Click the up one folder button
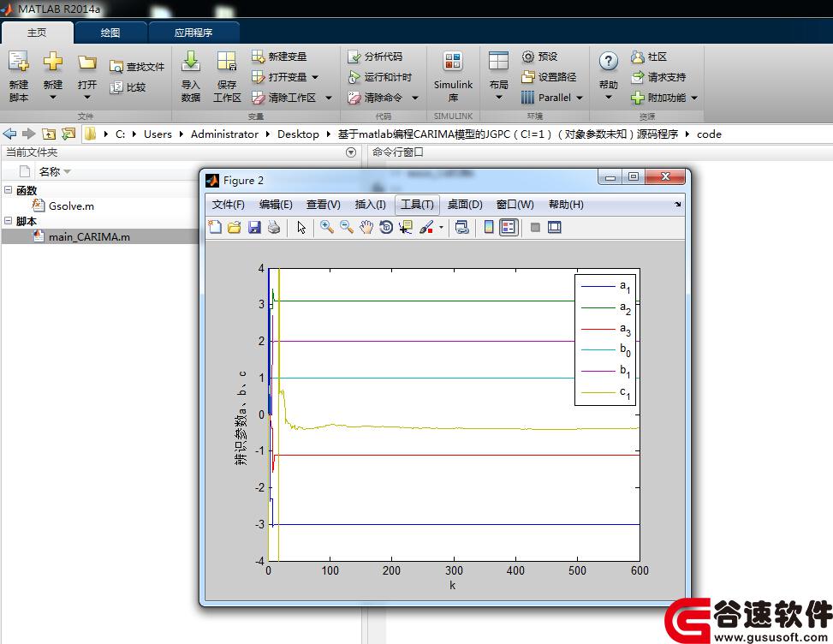Screen dimensions: 833x644 pos(49,134)
